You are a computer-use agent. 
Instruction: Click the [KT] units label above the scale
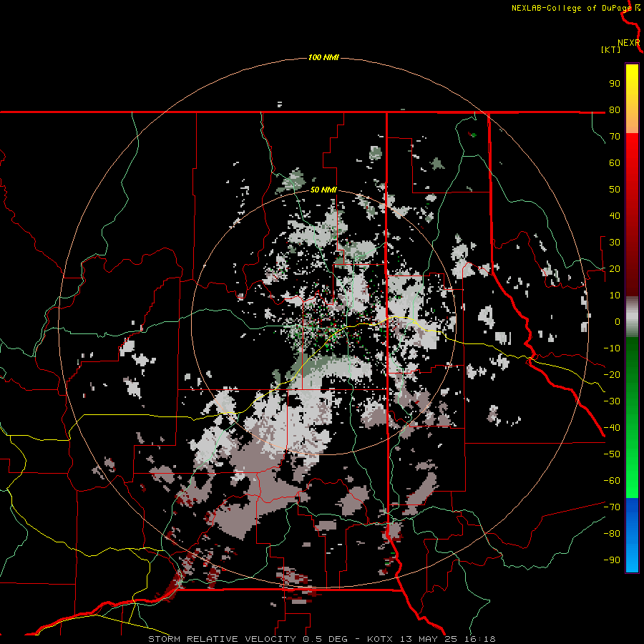(610, 49)
